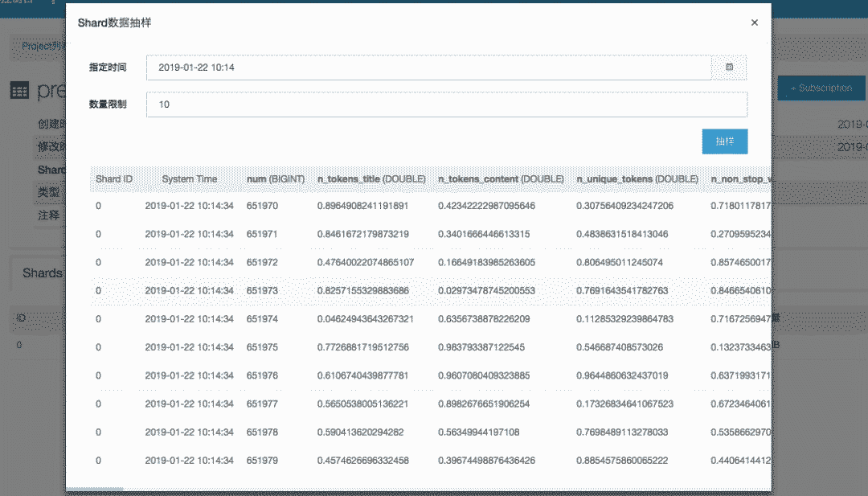
Task: Open the calendar picker for 指定时间
Action: 730,68
